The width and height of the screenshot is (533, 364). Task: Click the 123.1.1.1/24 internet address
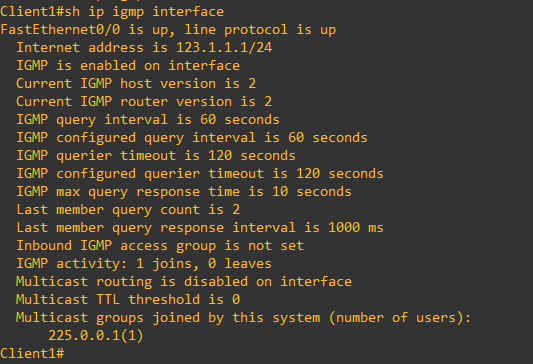pos(224,48)
